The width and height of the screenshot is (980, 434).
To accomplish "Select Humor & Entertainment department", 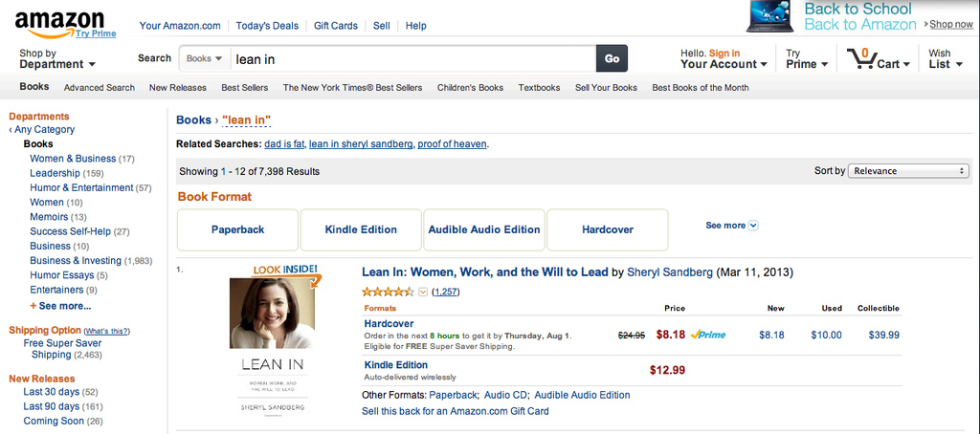I will pos(81,187).
